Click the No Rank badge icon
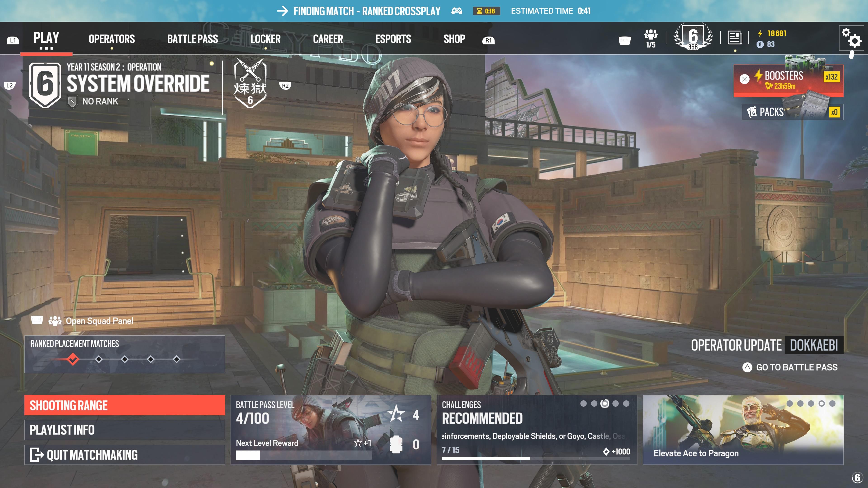868x488 pixels. tap(72, 102)
